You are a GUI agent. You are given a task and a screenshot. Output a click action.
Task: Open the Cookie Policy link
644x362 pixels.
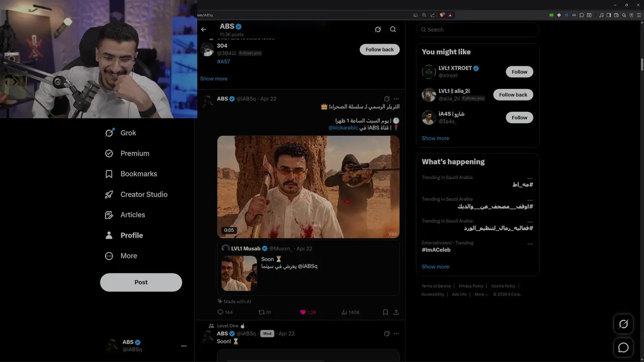click(x=503, y=286)
